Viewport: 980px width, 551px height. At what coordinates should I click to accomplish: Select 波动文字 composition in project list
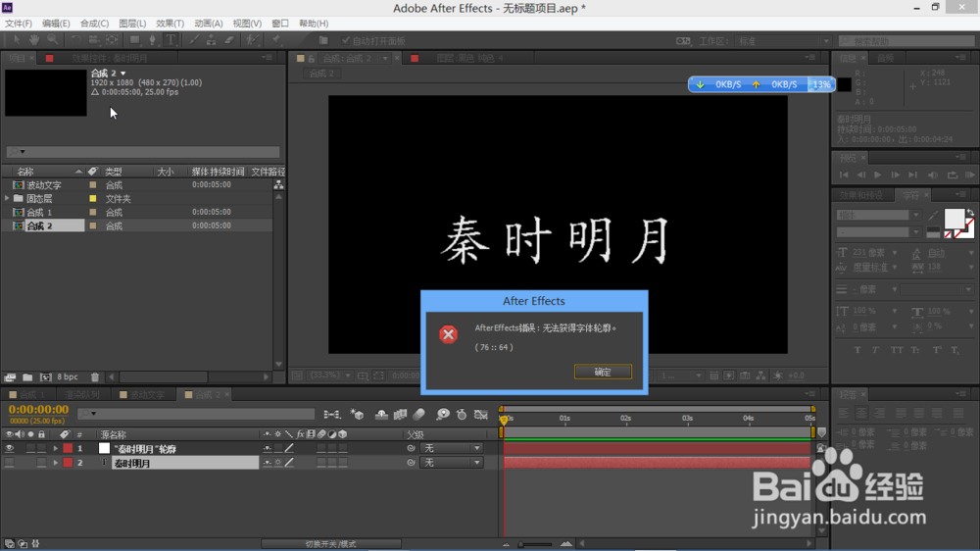[x=44, y=185]
